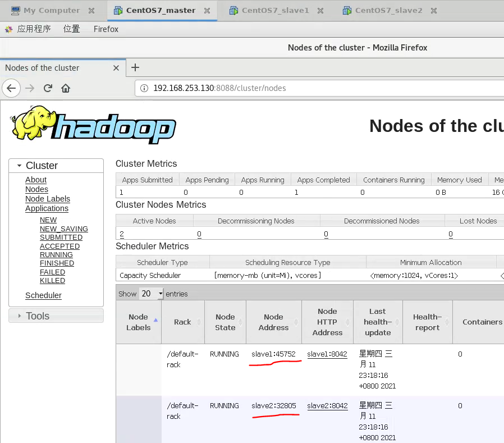Screen dimensions: 504x443
Task: Open the Firefox menu in top panel
Action: 106,29
